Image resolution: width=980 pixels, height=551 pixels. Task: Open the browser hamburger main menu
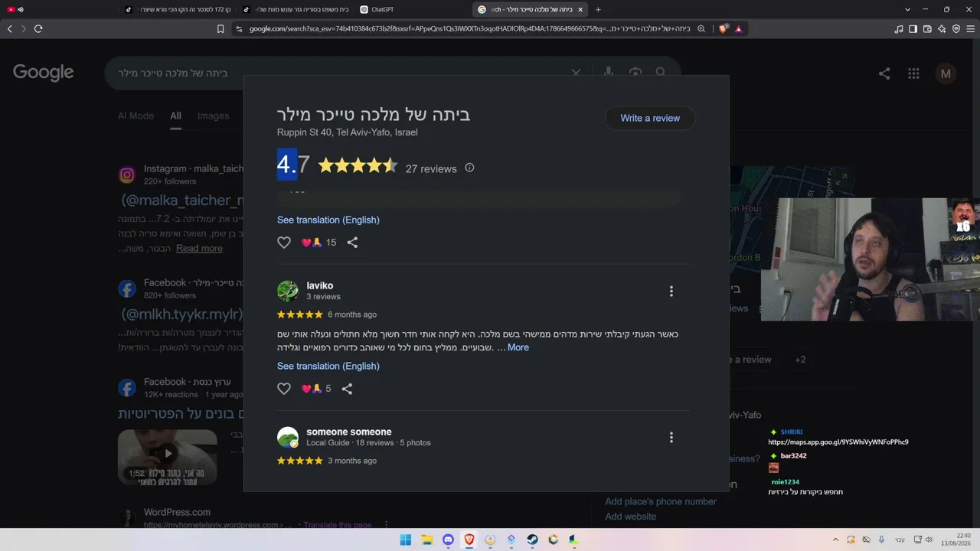[x=970, y=29]
